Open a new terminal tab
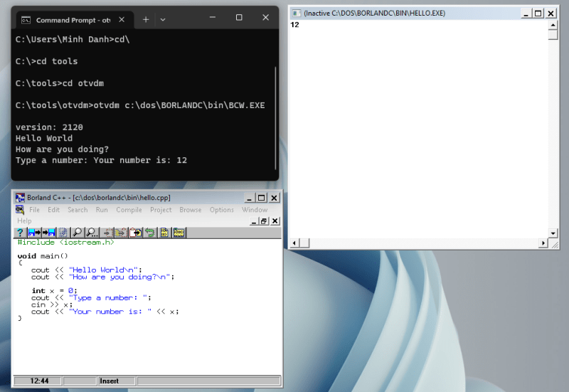 pyautogui.click(x=146, y=20)
